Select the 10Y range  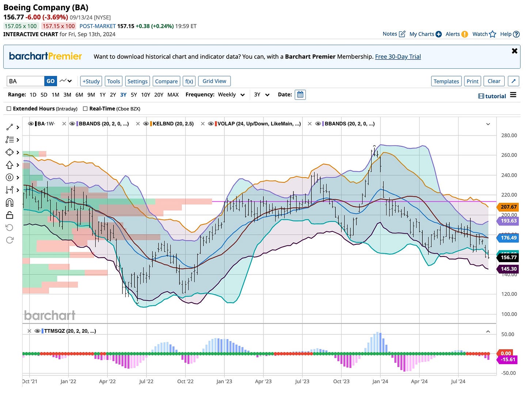(145, 95)
